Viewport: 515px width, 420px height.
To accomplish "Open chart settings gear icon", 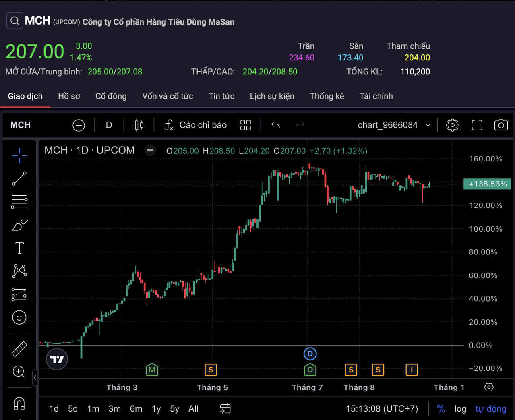I will coord(452,125).
